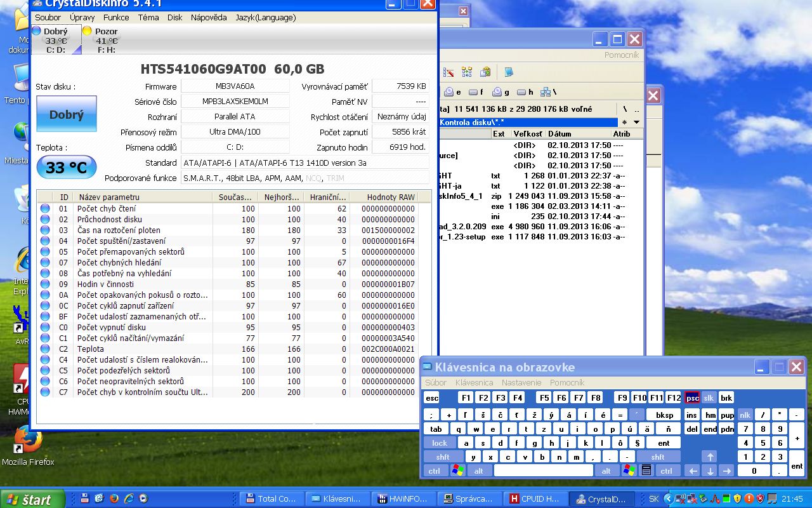The height and width of the screenshot is (508, 812).
Task: Click the root directory backslash button
Action: (625, 109)
